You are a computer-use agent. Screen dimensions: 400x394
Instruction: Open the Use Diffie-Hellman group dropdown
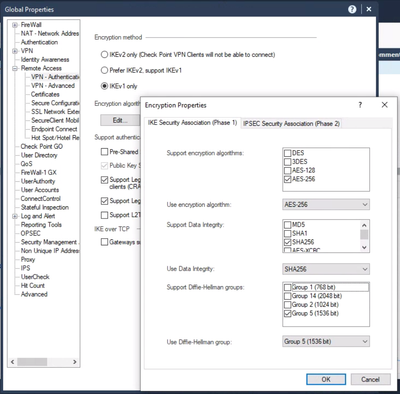[x=326, y=341]
